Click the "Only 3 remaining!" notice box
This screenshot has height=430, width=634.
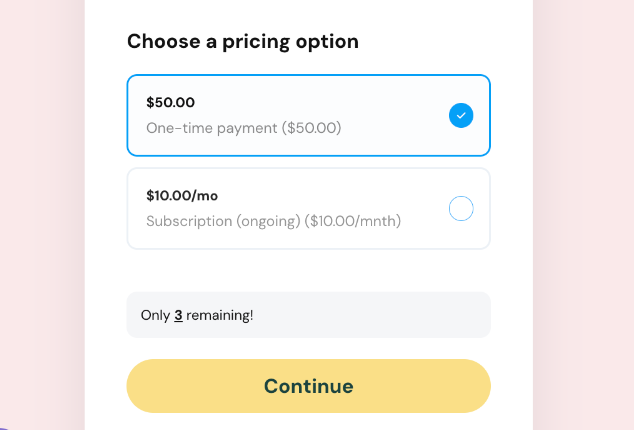(308, 315)
